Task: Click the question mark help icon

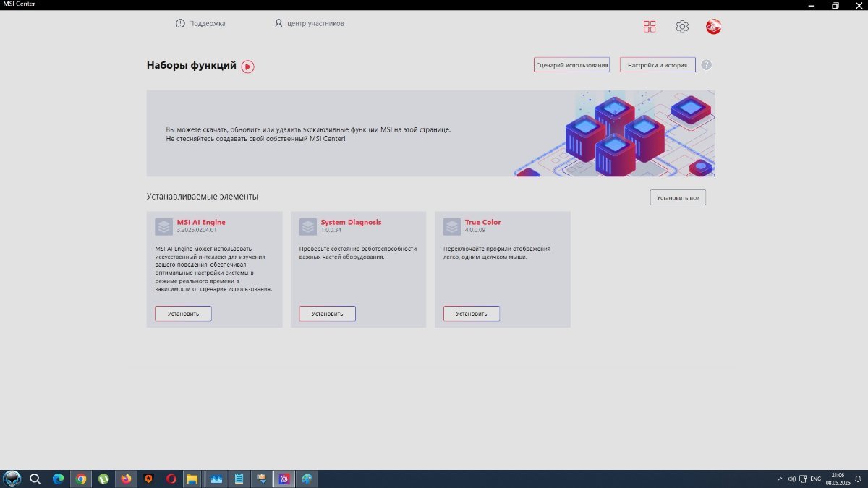Action: click(707, 65)
